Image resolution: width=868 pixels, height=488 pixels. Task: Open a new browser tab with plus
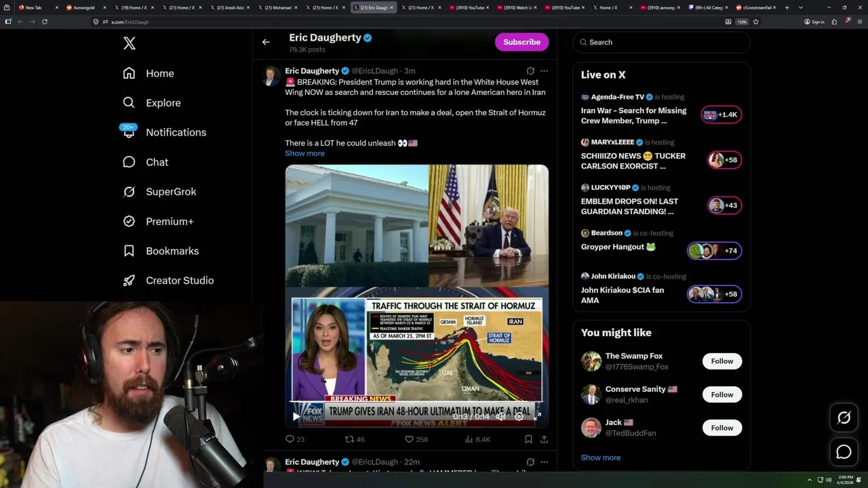(787, 7)
